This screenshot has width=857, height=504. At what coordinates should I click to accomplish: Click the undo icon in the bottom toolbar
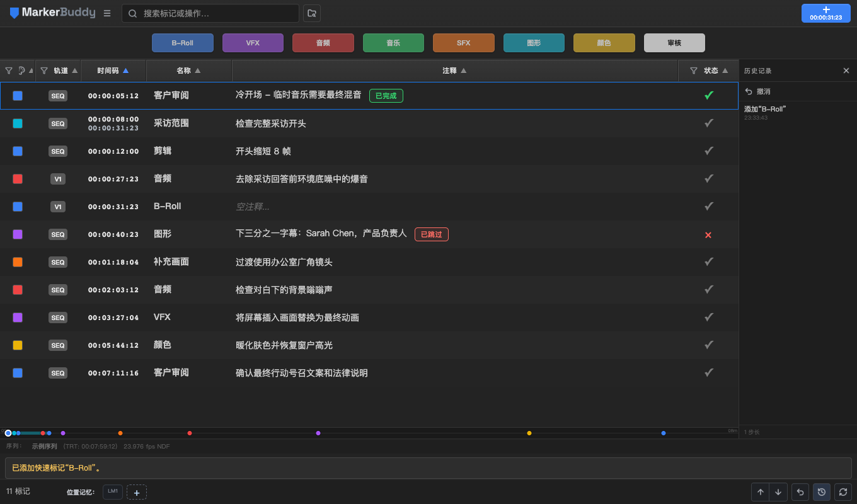[x=800, y=492]
